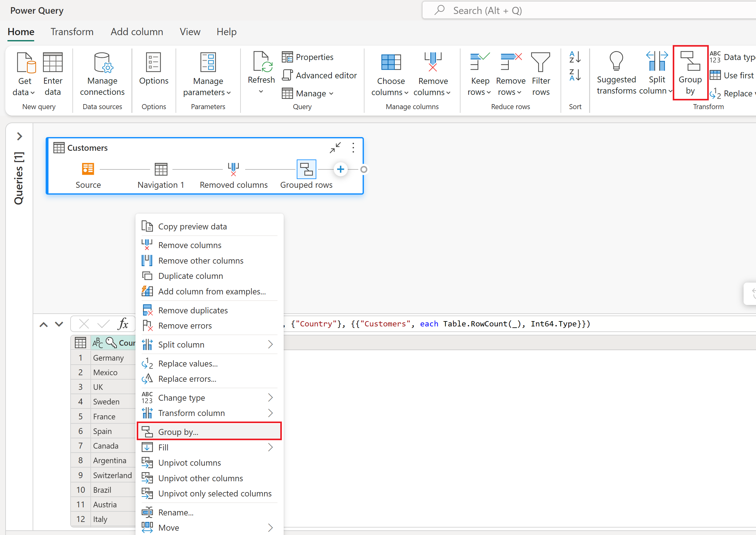756x535 pixels.
Task: Open Customers query options (three dots)
Action: 353,148
